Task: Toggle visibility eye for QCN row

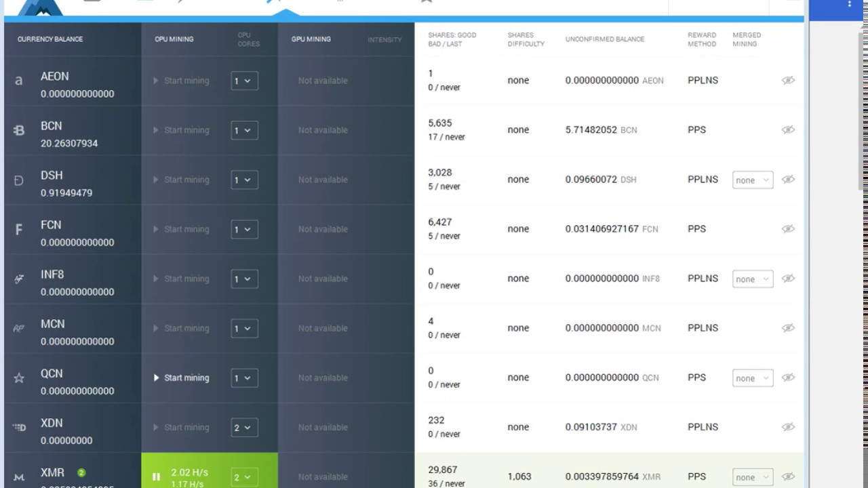Action: point(788,377)
